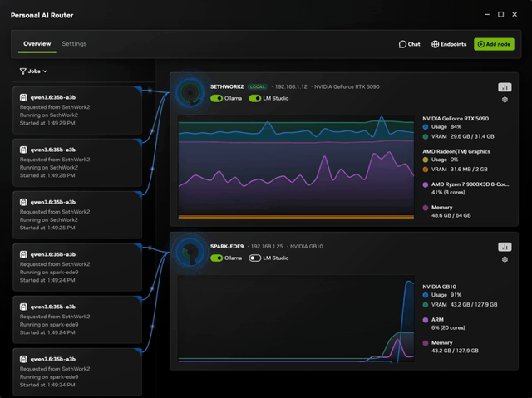Click RTX 5090 Usage blue legend dot

426,127
